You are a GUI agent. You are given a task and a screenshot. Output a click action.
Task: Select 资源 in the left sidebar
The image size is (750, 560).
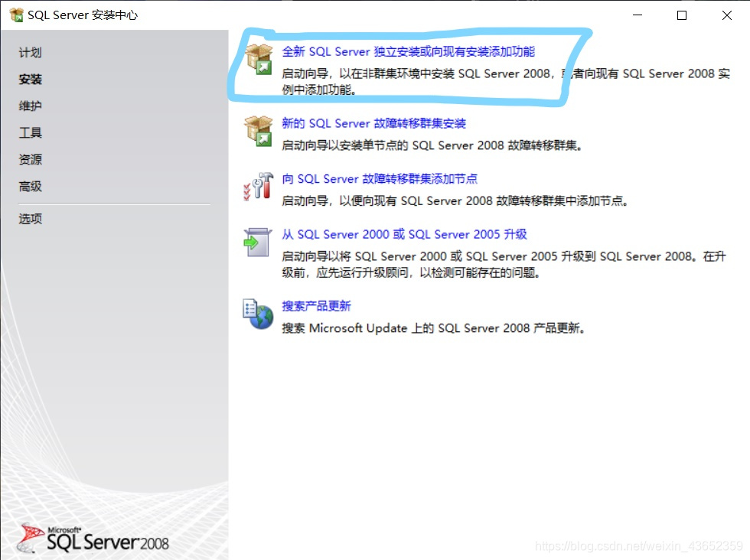30,160
